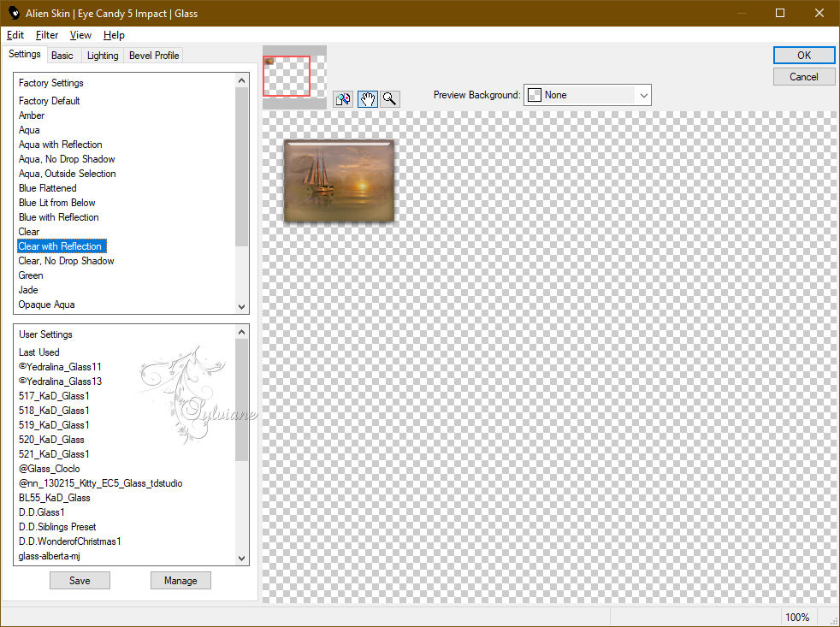840x627 pixels.
Task: Select 521_KaD_Glass1 user setting
Action: click(54, 453)
